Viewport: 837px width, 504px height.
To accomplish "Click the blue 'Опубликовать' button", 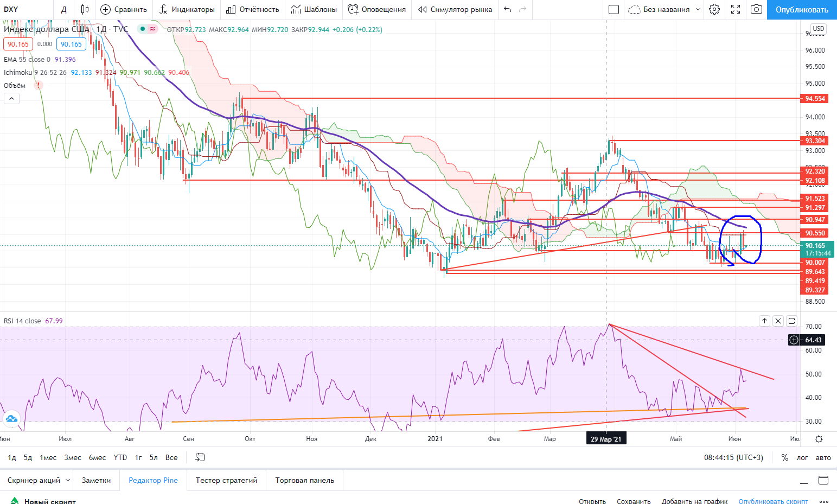I will pyautogui.click(x=802, y=10).
